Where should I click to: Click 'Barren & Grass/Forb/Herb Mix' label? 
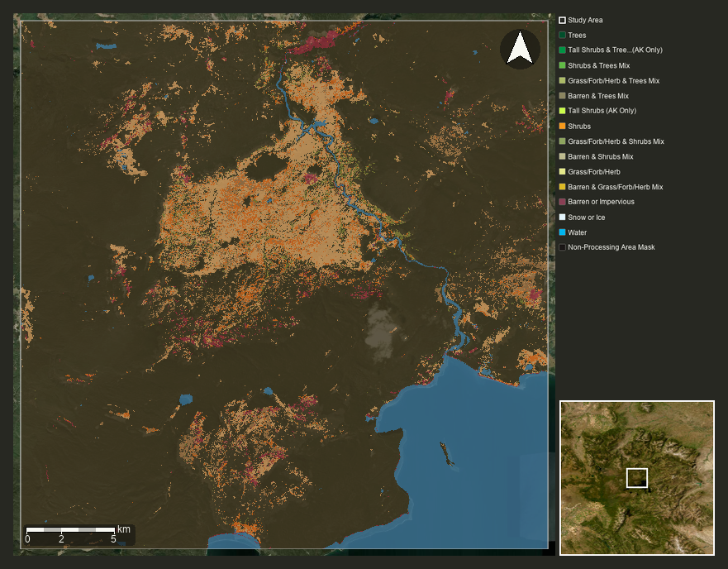[615, 187]
